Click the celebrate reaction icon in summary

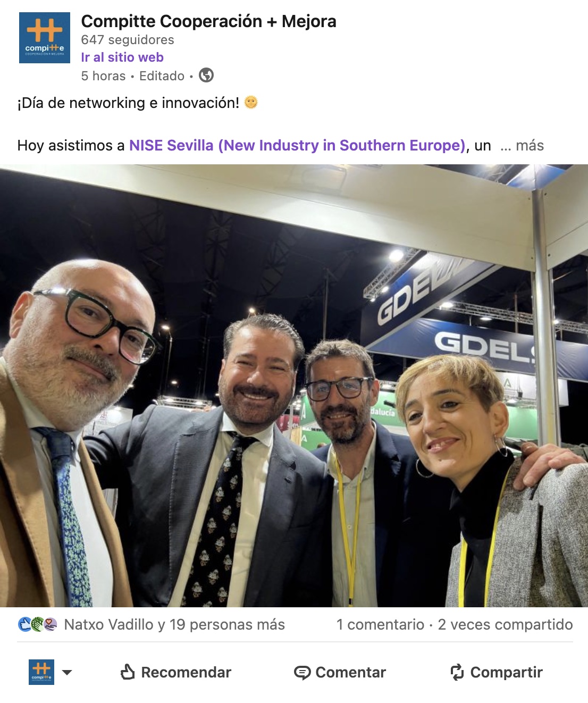pos(37,624)
